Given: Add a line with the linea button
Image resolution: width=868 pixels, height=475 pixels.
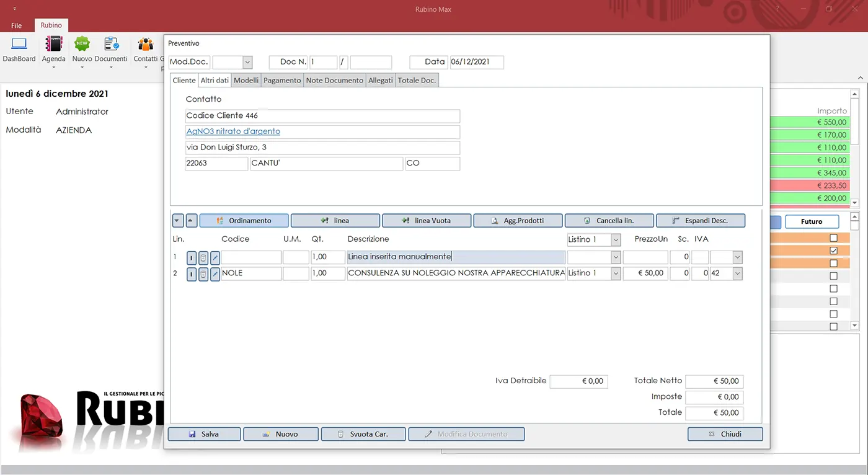Looking at the screenshot, I should [x=335, y=220].
